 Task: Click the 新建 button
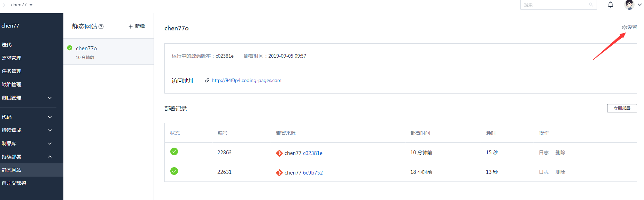(137, 26)
